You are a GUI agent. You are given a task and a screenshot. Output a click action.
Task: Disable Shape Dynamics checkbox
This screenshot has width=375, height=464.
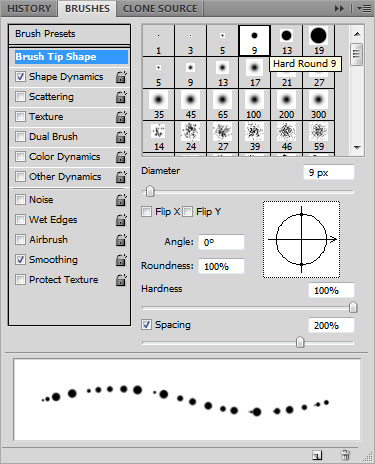click(x=20, y=77)
